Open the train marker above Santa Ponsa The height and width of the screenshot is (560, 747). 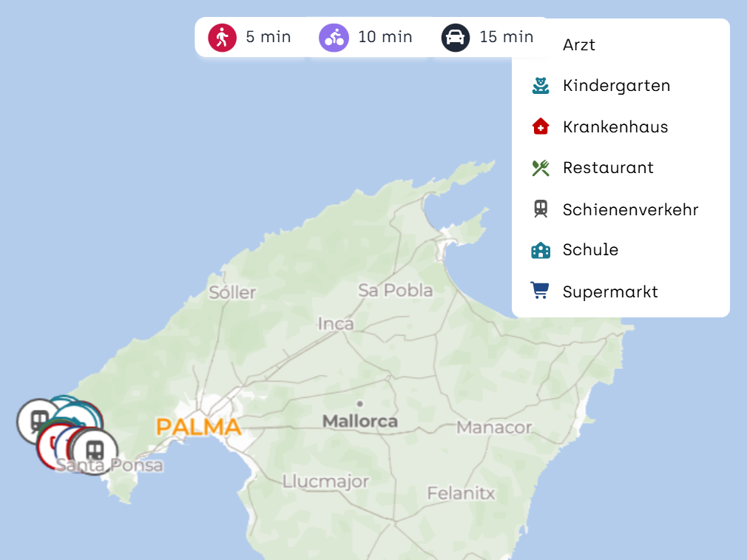point(95,451)
